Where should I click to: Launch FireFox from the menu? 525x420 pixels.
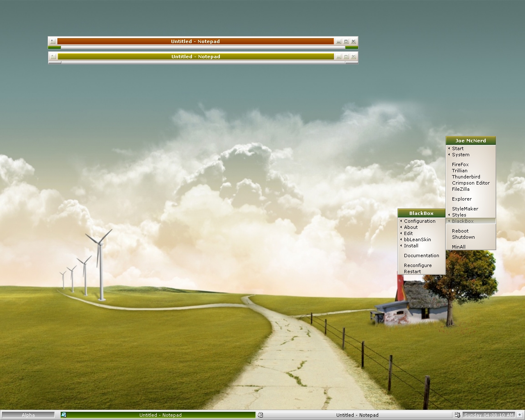(471, 164)
